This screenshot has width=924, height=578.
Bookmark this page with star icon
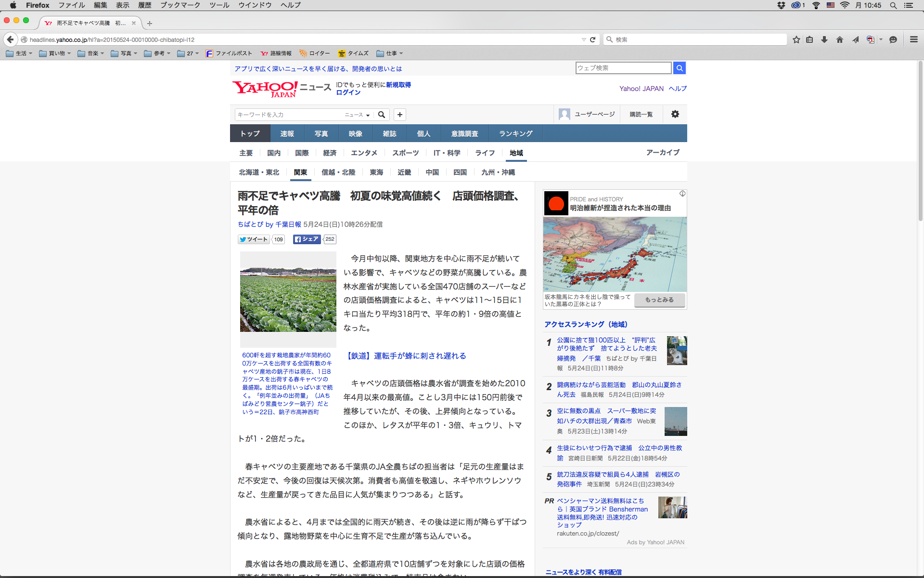tap(796, 39)
